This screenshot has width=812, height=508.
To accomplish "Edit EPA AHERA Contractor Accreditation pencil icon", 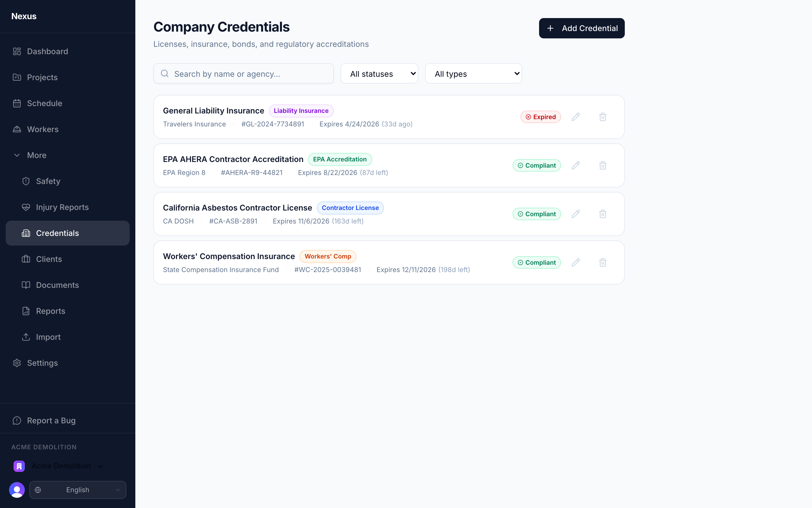I will click(x=576, y=165).
